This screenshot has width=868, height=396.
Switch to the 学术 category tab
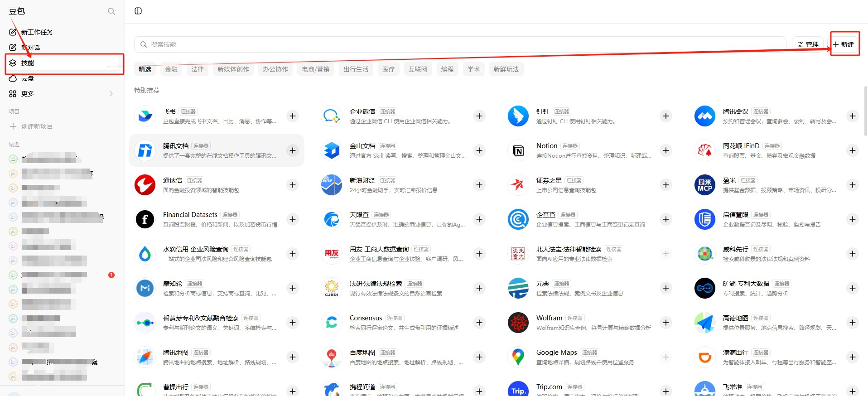474,69
